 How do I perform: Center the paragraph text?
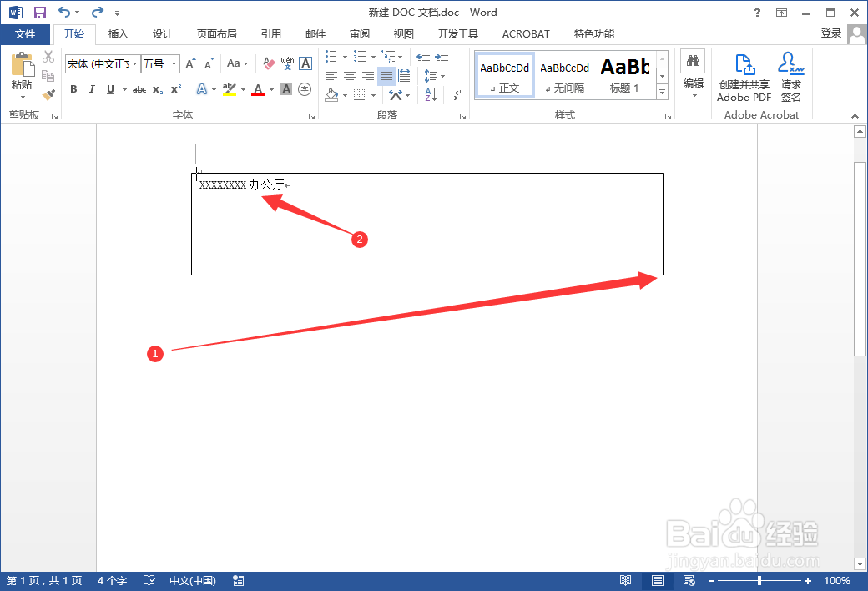click(350, 76)
